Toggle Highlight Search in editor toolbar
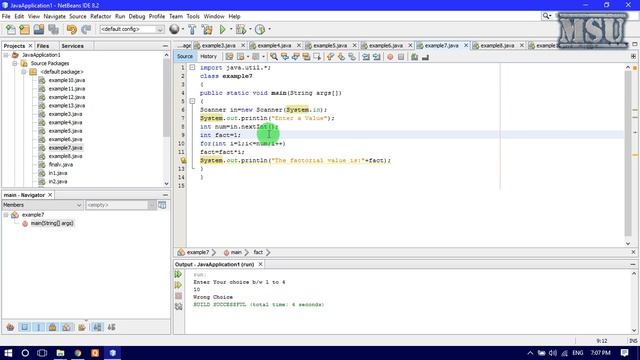Viewport: 640px width, 360px height. [306, 57]
